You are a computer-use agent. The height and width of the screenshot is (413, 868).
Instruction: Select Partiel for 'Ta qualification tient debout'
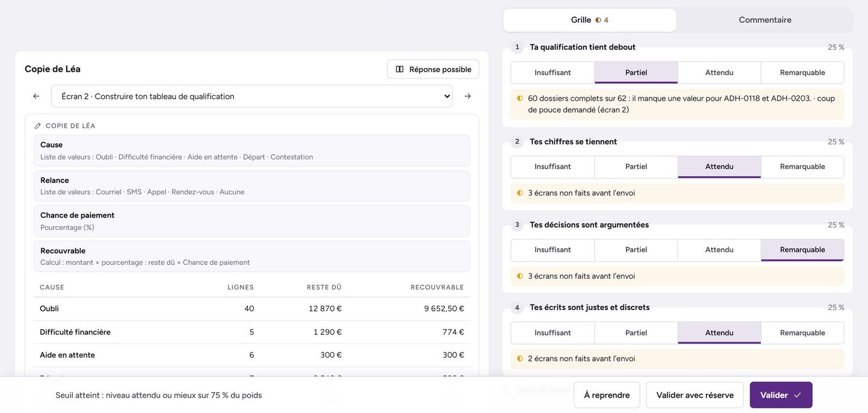(636, 73)
